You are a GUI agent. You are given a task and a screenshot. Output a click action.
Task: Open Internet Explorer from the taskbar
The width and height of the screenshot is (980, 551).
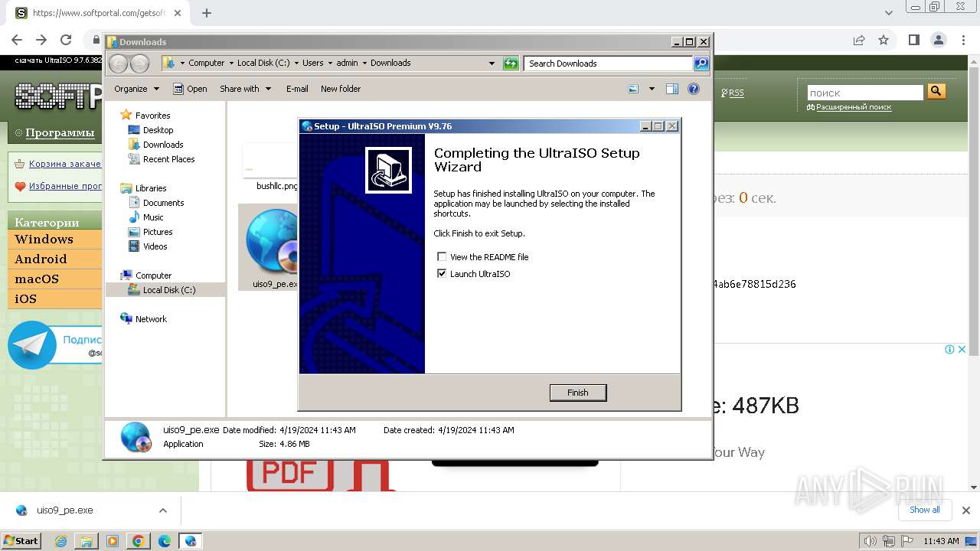pyautogui.click(x=61, y=541)
